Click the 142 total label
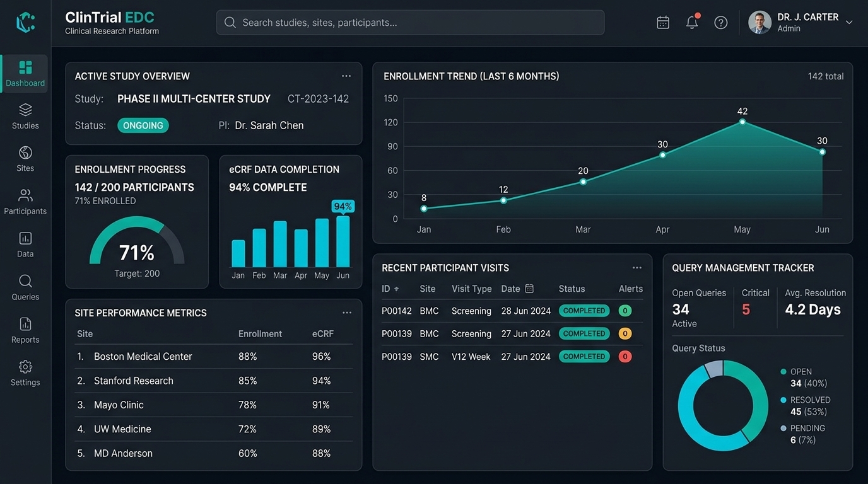The width and height of the screenshot is (868, 484). (826, 76)
